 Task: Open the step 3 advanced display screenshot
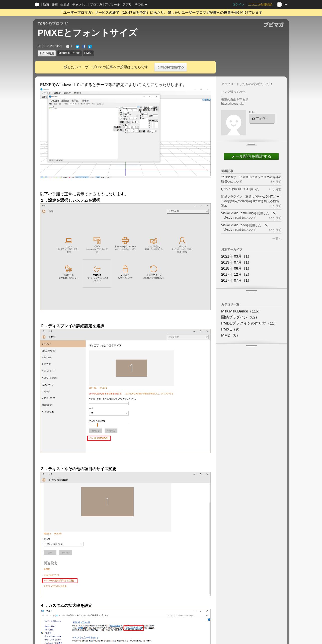(x=125, y=534)
